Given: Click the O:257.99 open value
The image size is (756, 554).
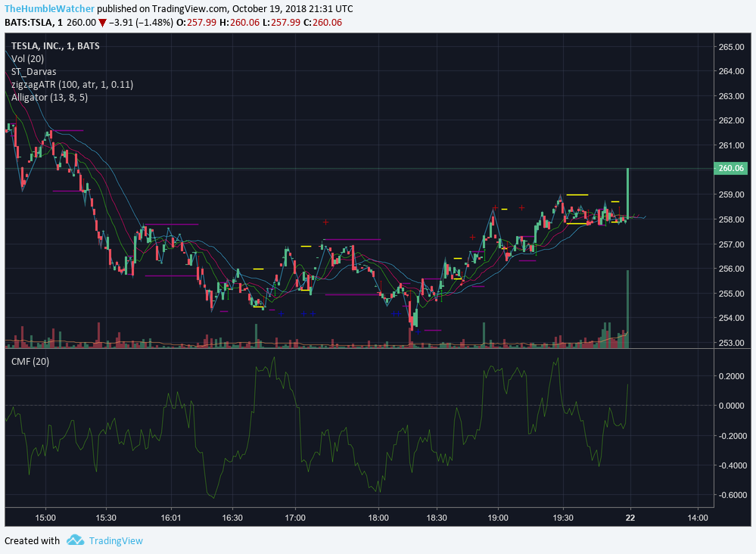Looking at the screenshot, I should tap(196, 23).
